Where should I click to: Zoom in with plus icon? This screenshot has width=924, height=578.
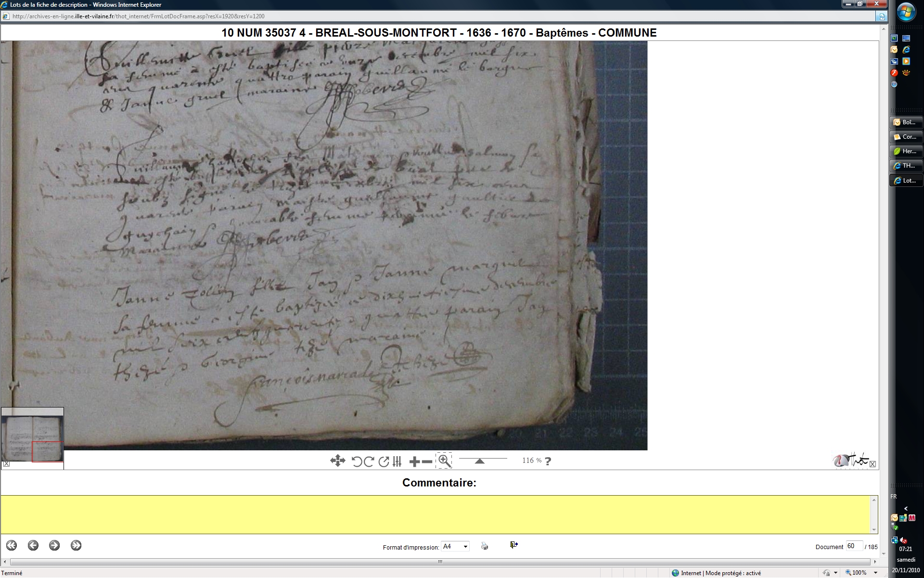coord(414,461)
